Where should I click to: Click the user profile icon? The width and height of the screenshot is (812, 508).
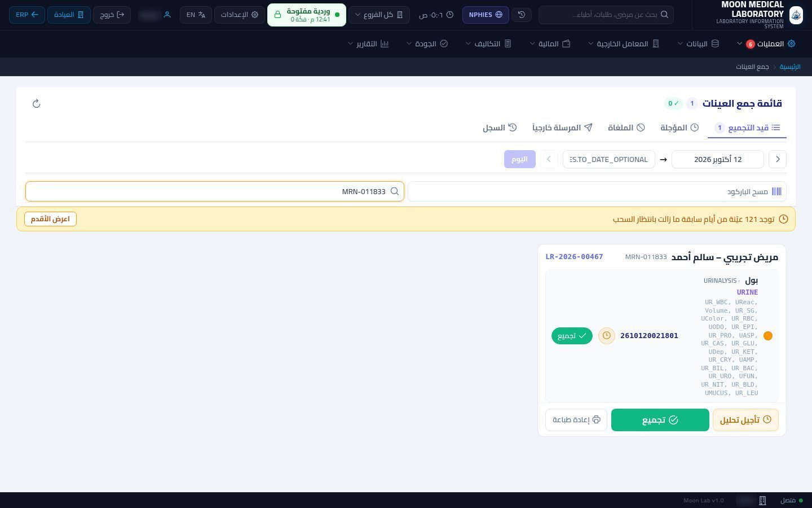tap(167, 15)
